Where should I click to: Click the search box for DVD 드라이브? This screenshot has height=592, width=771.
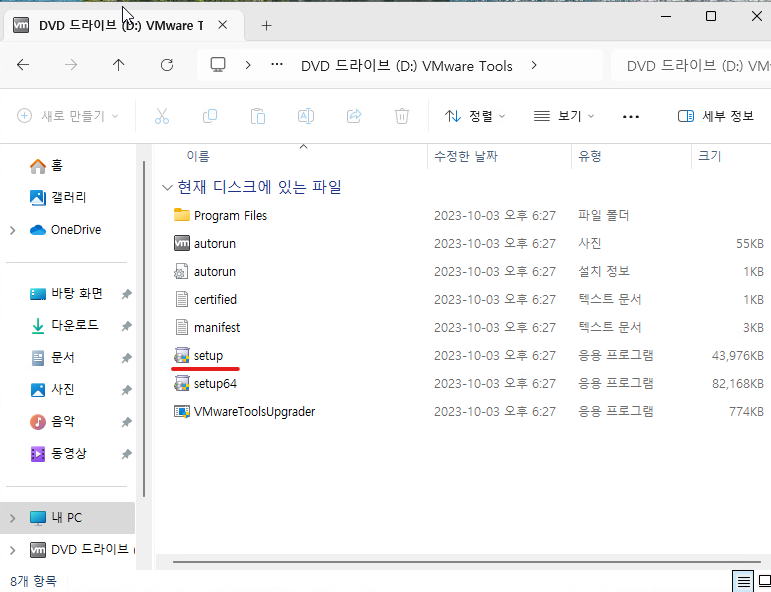[x=691, y=65]
